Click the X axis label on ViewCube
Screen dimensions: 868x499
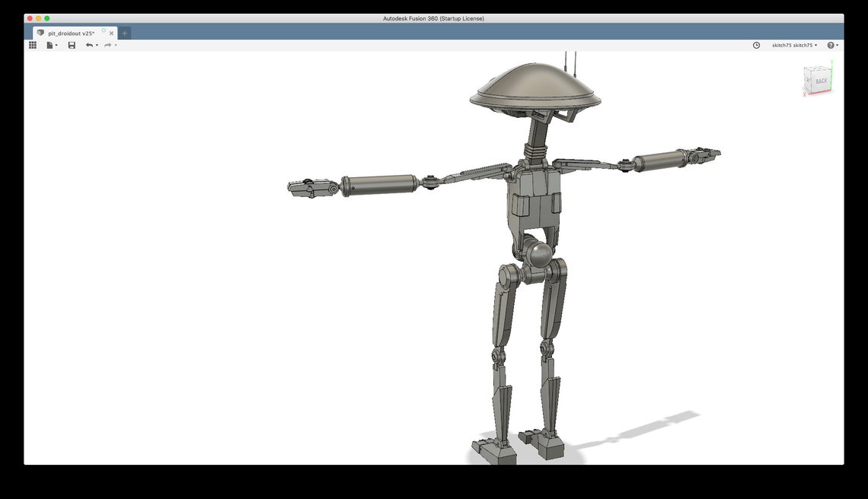tap(805, 94)
